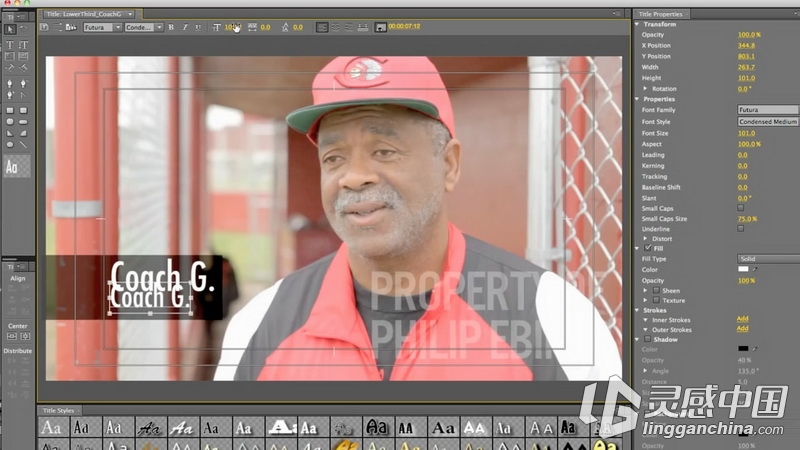Add an Outer Stroke
Screen dimensions: 800x450
[742, 329]
